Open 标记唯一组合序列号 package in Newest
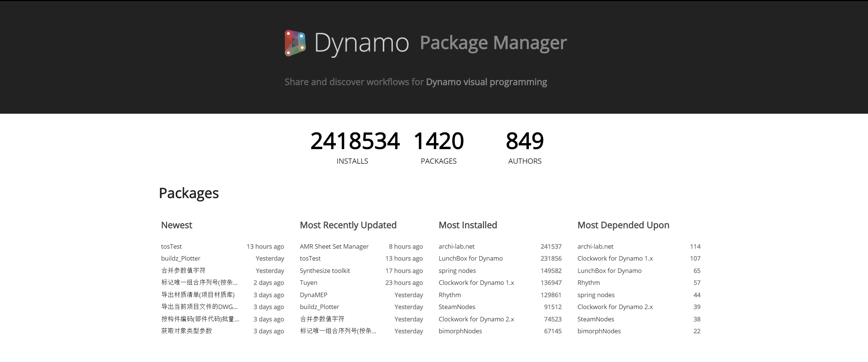The image size is (868, 362). [x=200, y=283]
